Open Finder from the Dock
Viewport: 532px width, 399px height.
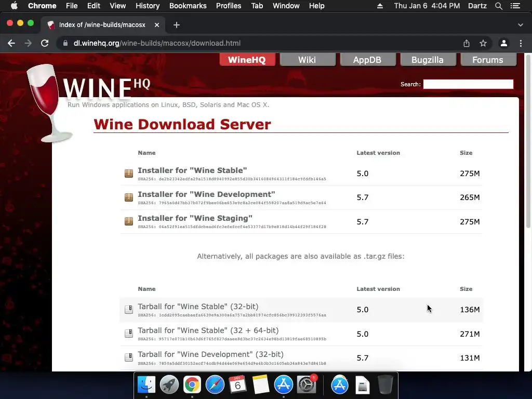point(146,385)
